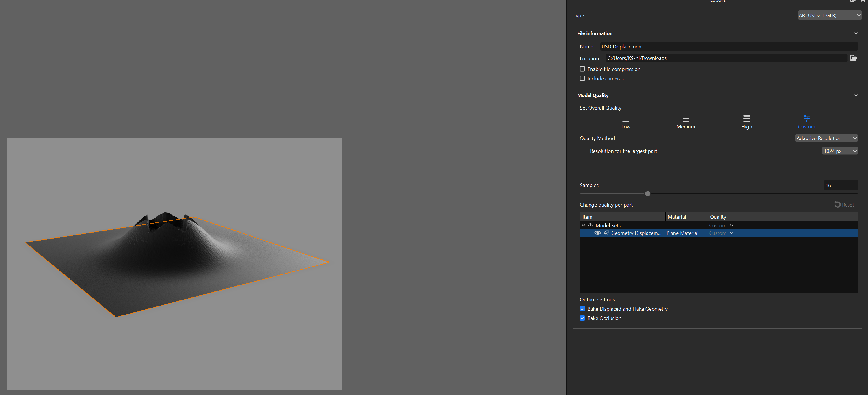Image resolution: width=868 pixels, height=395 pixels.
Task: Collapse the Model Sets tree row
Action: [x=584, y=225]
